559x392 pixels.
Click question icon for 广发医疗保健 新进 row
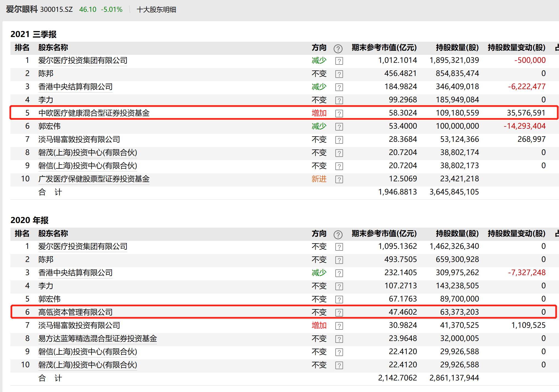tap(339, 179)
